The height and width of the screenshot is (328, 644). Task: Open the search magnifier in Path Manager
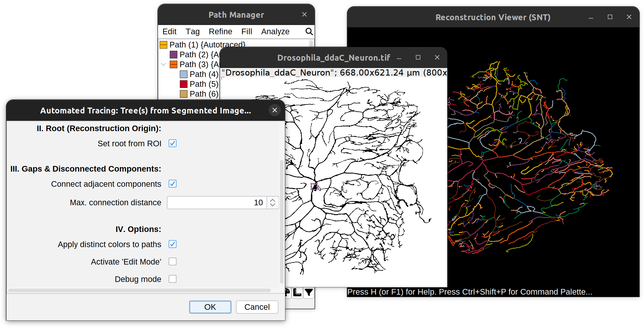309,31
